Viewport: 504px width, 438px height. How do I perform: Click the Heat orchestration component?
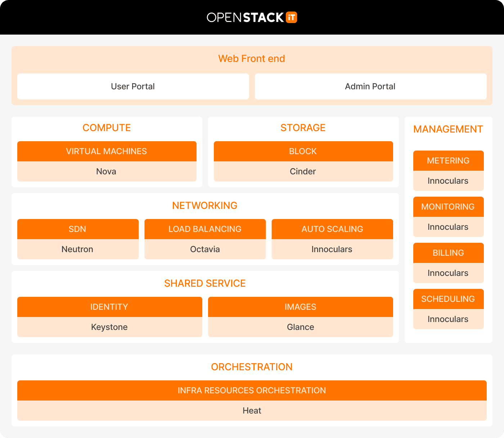(x=252, y=411)
